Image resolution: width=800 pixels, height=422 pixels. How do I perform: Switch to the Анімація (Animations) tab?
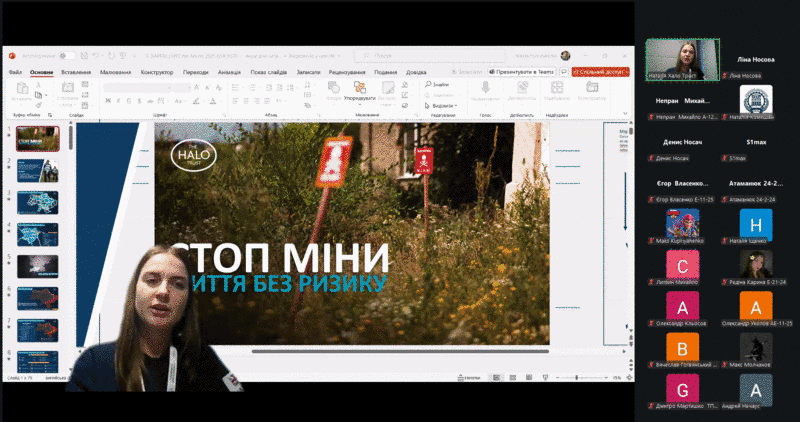click(x=229, y=72)
